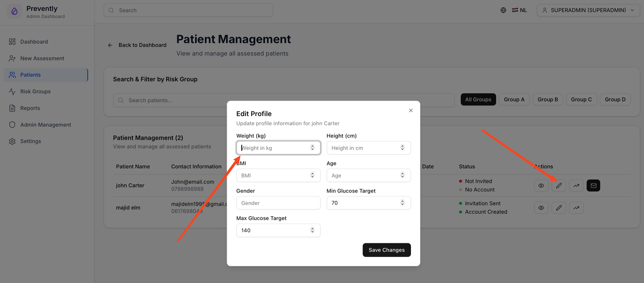Open the Gender dropdown field
This screenshot has height=283, width=644.
click(278, 203)
